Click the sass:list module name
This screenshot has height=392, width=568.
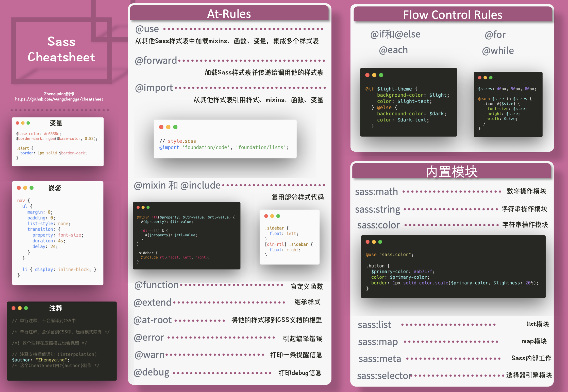(x=375, y=325)
